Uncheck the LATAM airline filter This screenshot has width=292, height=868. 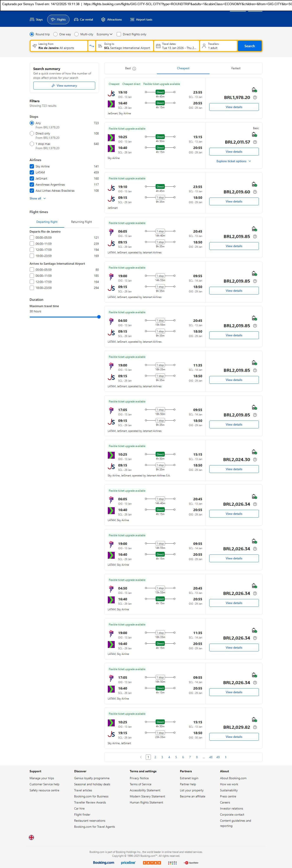(x=32, y=173)
